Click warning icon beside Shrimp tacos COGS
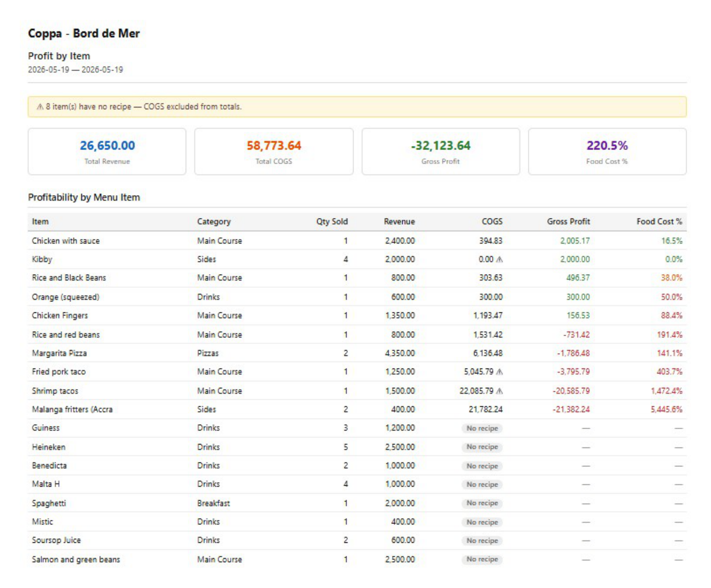Image resolution: width=711 pixels, height=588 pixels. click(499, 391)
